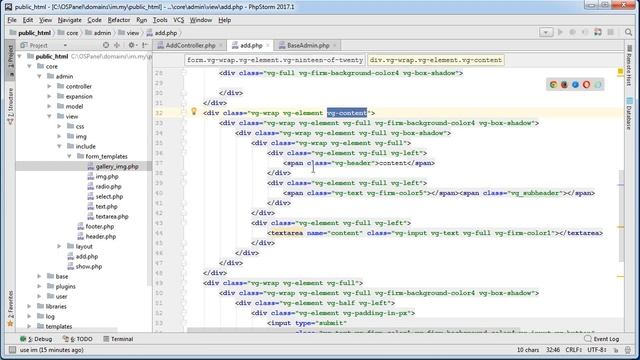Click the UTF-8 encoding in status bar
Viewport: 640px width, 360px height.
pyautogui.click(x=597, y=350)
